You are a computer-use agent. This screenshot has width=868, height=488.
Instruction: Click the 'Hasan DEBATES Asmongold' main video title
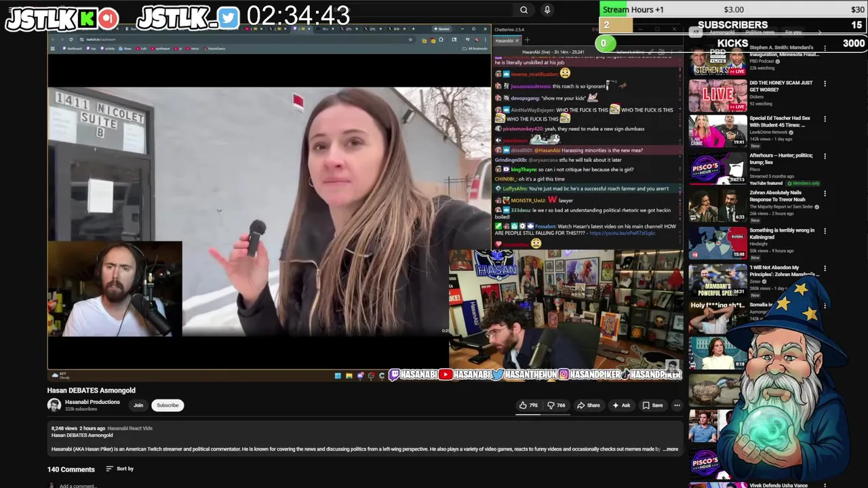click(x=91, y=390)
